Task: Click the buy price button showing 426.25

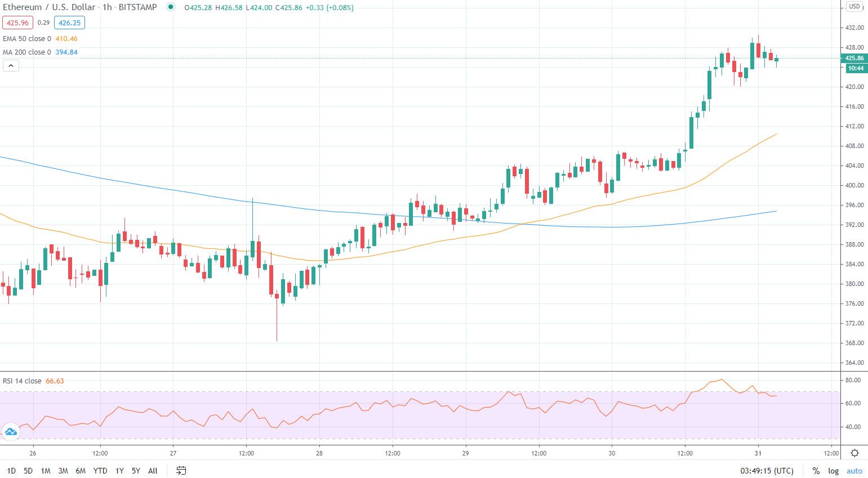Action: 69,23
